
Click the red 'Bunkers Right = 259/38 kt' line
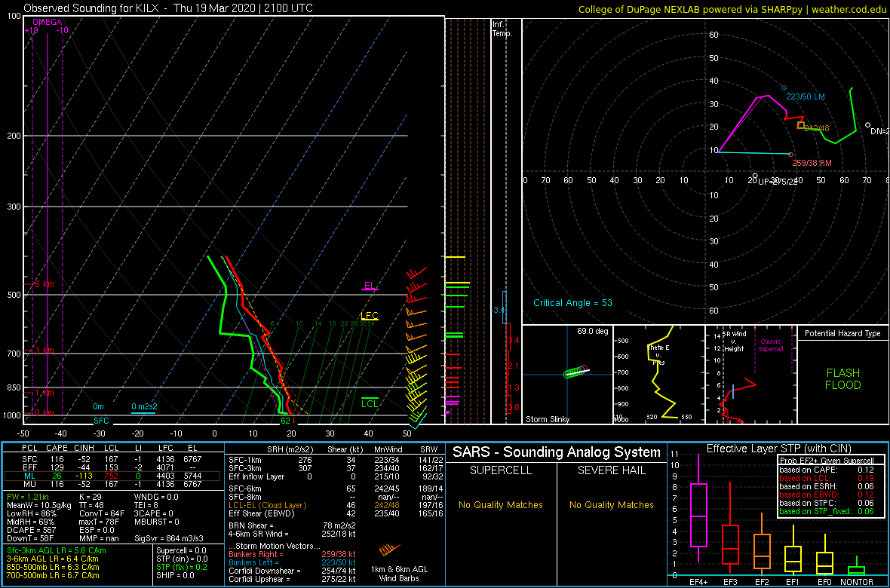[292, 555]
